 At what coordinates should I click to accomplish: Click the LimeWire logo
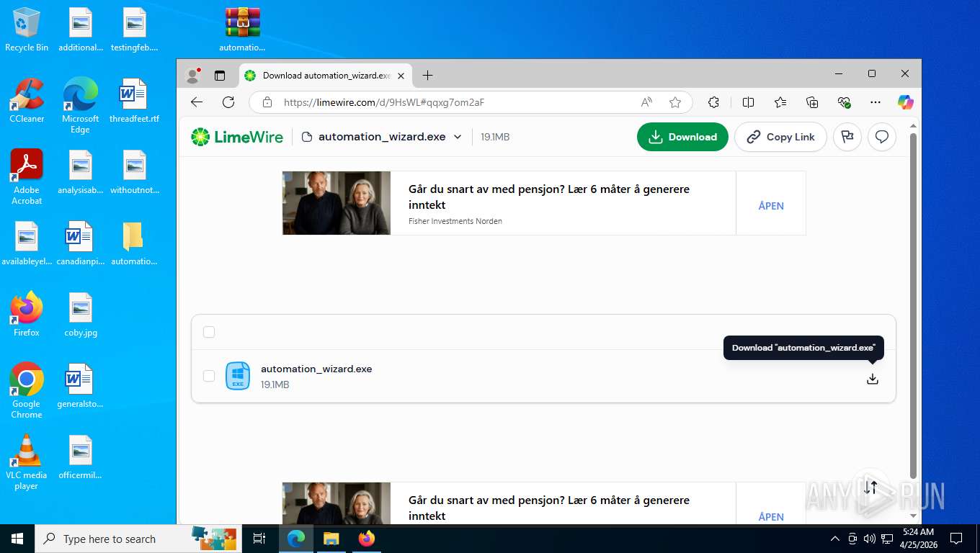pos(237,137)
